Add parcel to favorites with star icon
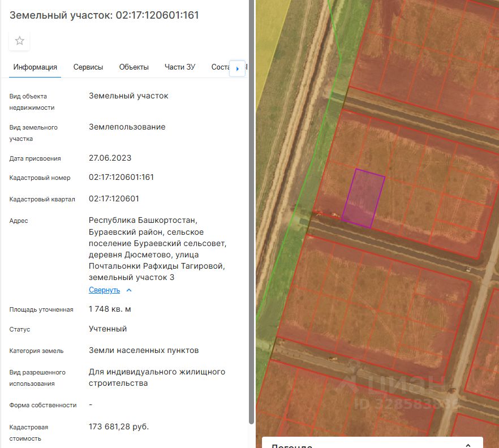Screen dimensions: 499x448 [19, 41]
